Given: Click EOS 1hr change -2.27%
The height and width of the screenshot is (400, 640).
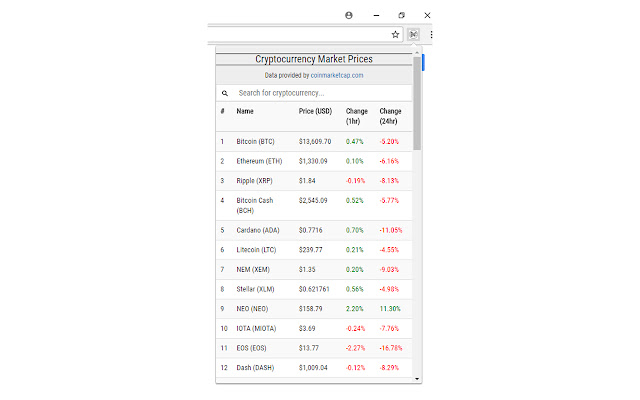Looking at the screenshot, I should (x=356, y=348).
